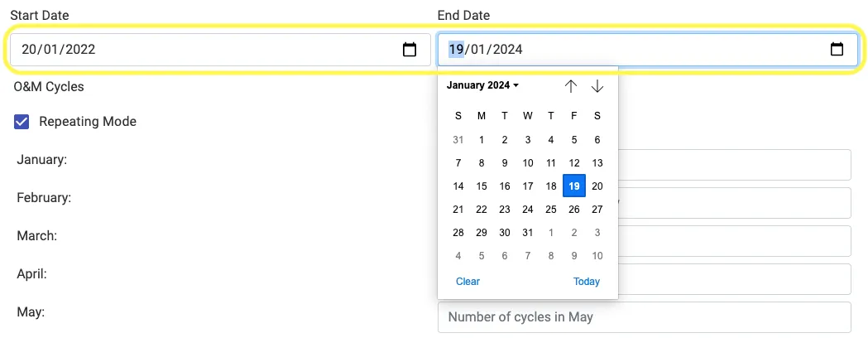Click End Date calendar icon
This screenshot has height=338, width=868.
pos(837,50)
